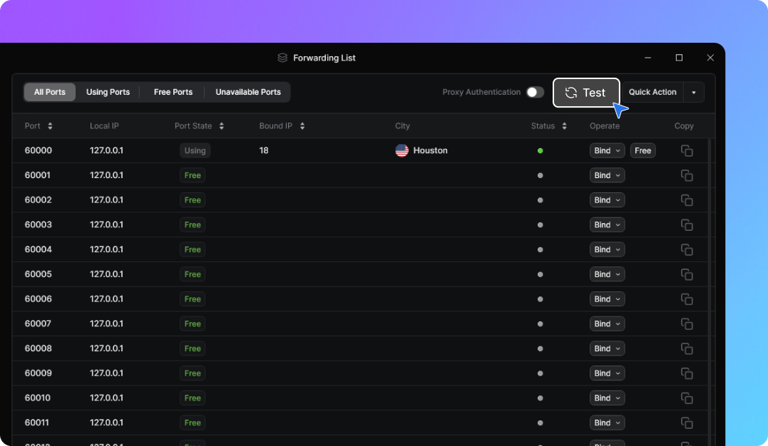
Task: Sort by Port State arrows
Action: coord(221,126)
